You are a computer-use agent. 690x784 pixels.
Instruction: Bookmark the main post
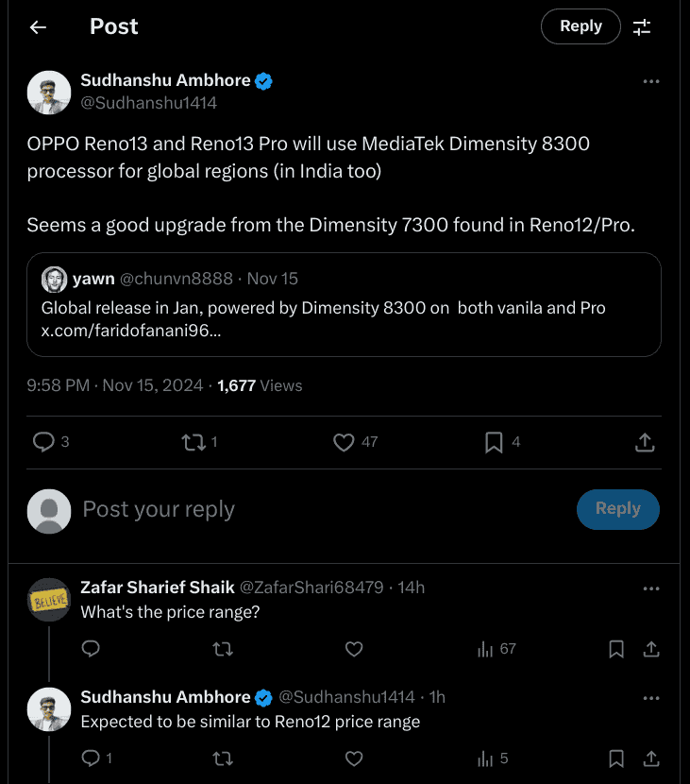(x=494, y=441)
